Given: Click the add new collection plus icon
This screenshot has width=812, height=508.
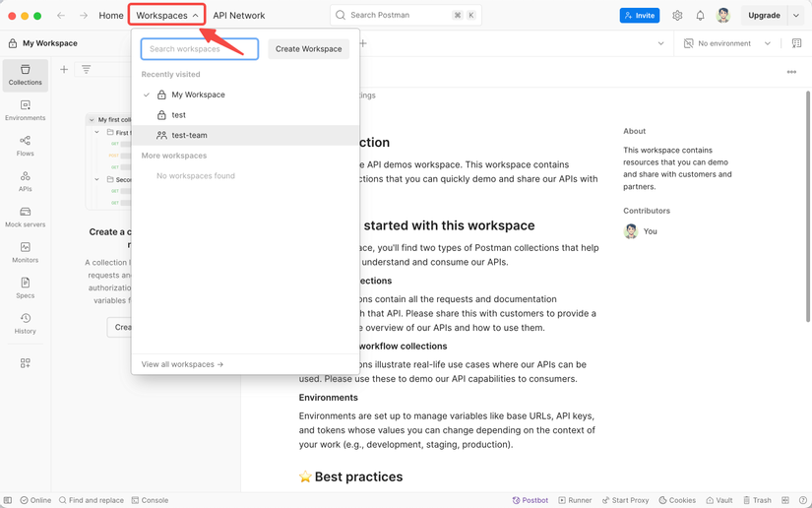Looking at the screenshot, I should (x=64, y=69).
